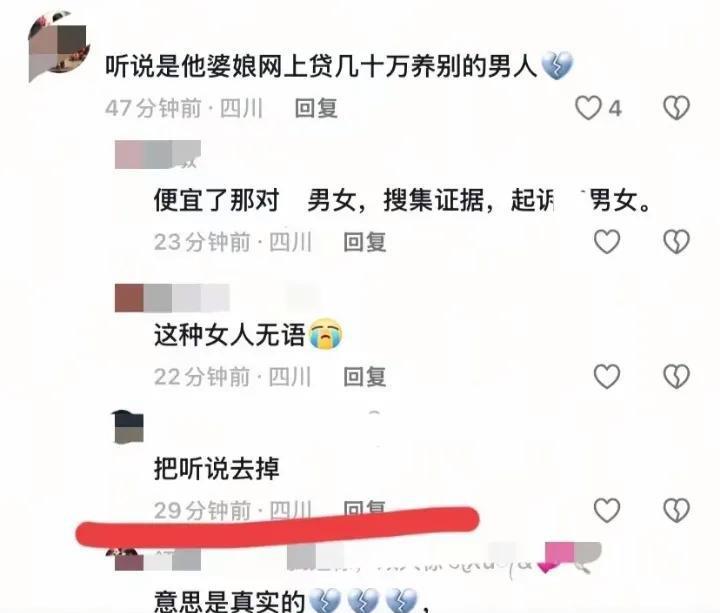Dislike the reply 便宜了那对男女

coord(676,242)
